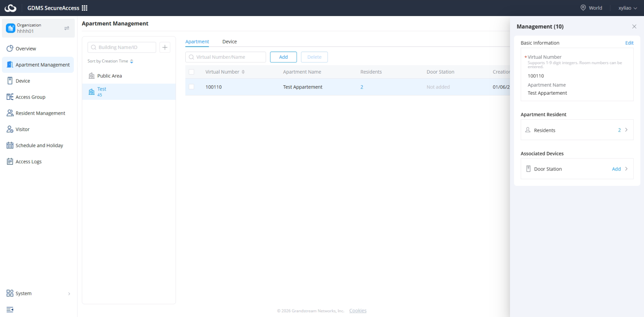Click the Apartment Management door icon

(x=10, y=65)
